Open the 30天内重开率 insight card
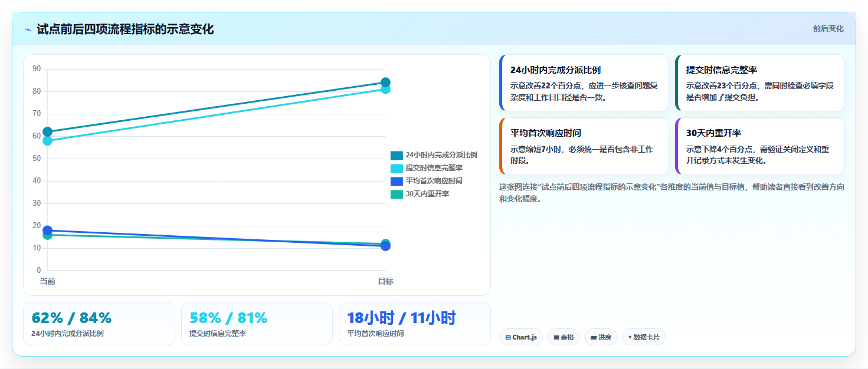 pos(760,146)
